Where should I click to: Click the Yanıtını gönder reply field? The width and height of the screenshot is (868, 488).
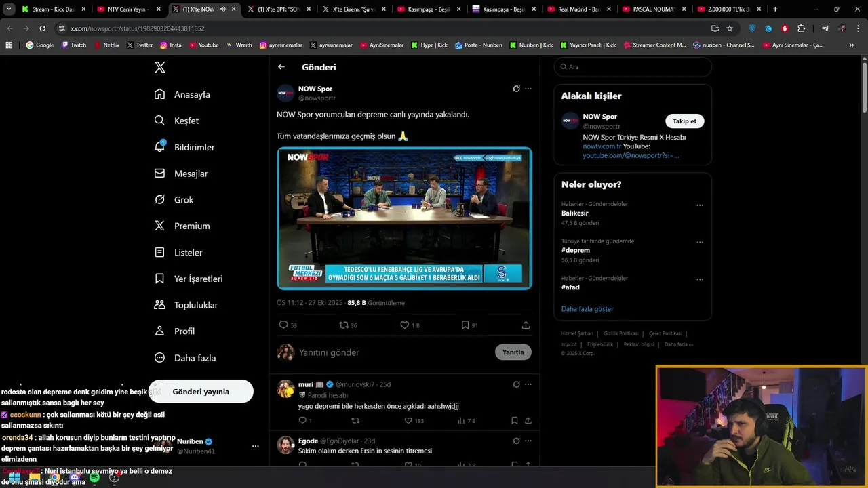393,352
